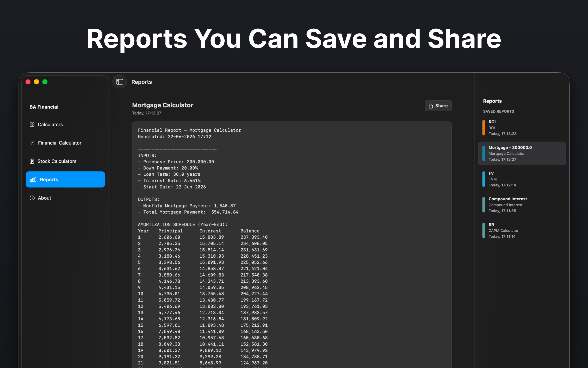588x368 pixels.
Task: Click the Balance column header
Action: click(x=250, y=231)
